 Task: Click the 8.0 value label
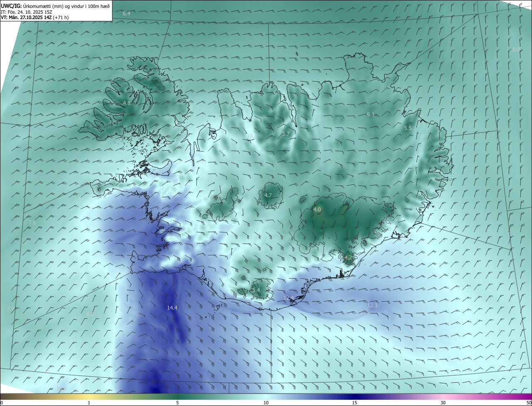[516, 49]
